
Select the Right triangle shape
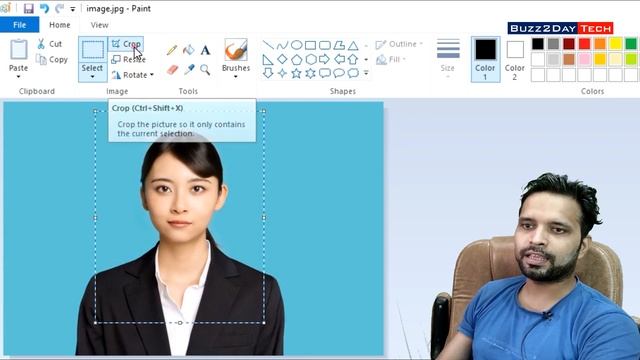coord(268,60)
